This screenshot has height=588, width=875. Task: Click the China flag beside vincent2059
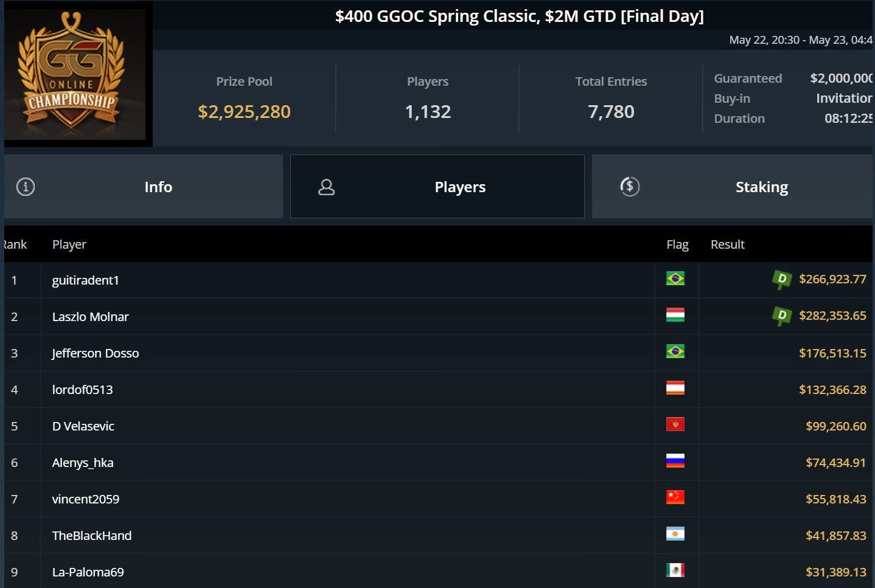coord(675,497)
